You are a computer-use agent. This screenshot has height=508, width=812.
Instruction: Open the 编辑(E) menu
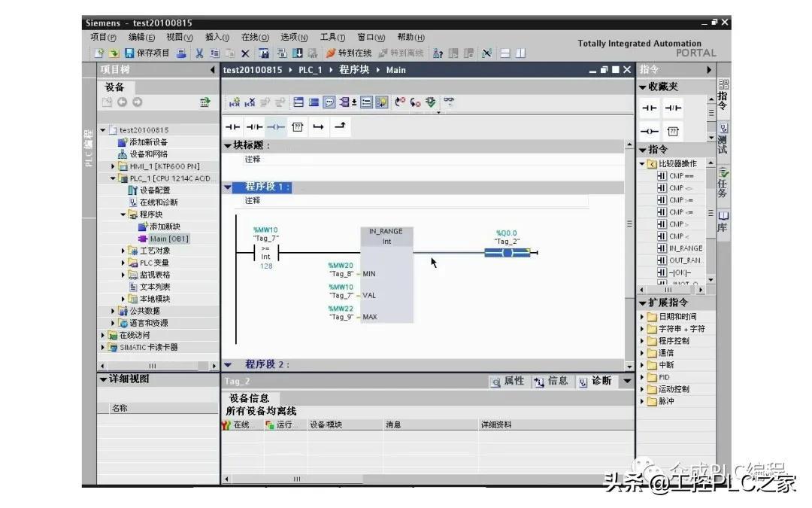coord(141,38)
